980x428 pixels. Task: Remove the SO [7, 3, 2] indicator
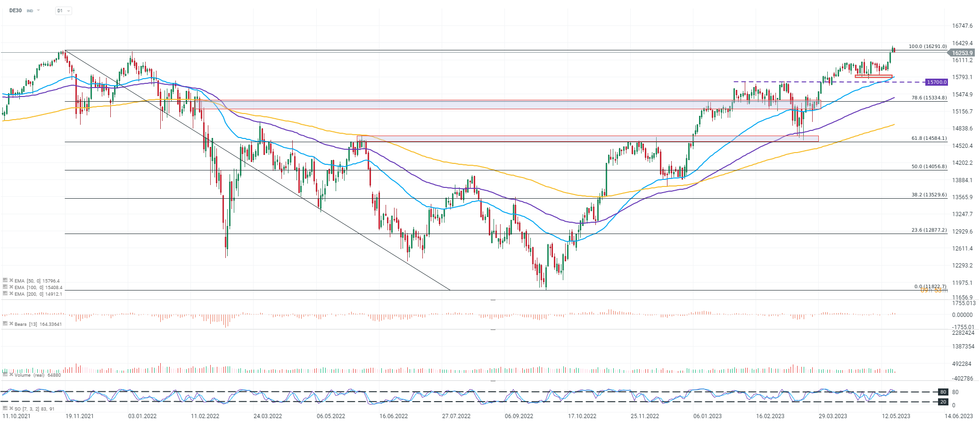click(x=11, y=409)
